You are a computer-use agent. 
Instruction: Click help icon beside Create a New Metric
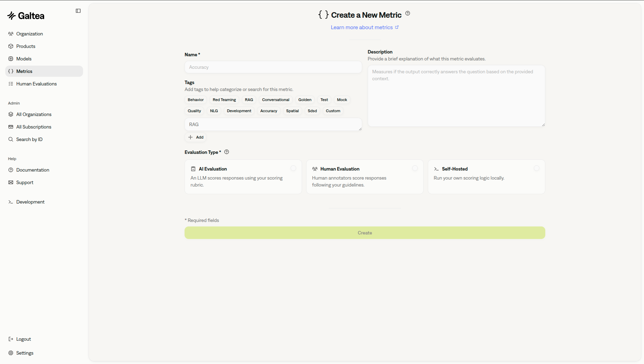(x=407, y=13)
